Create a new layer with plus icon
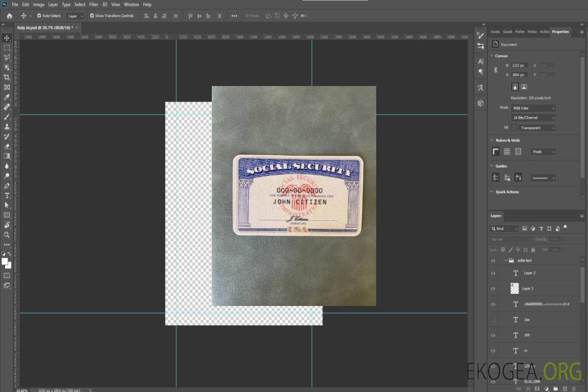588x392 pixels. 565,389
